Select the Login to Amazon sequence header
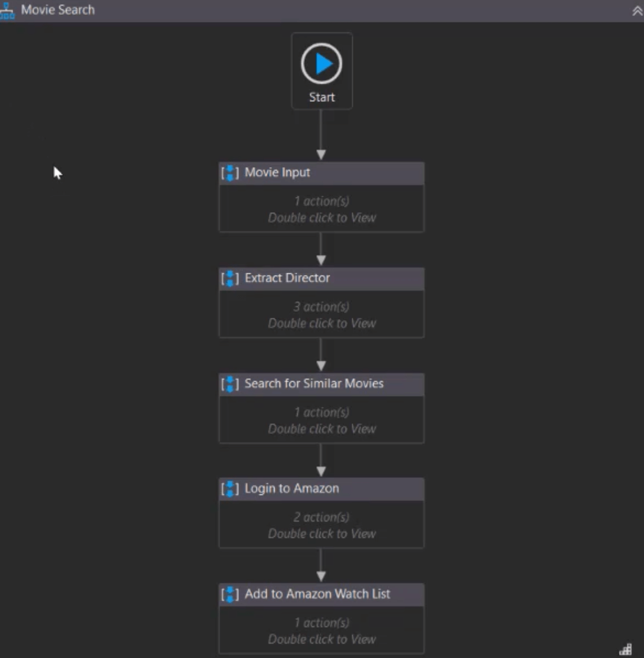644x658 pixels. click(x=321, y=489)
